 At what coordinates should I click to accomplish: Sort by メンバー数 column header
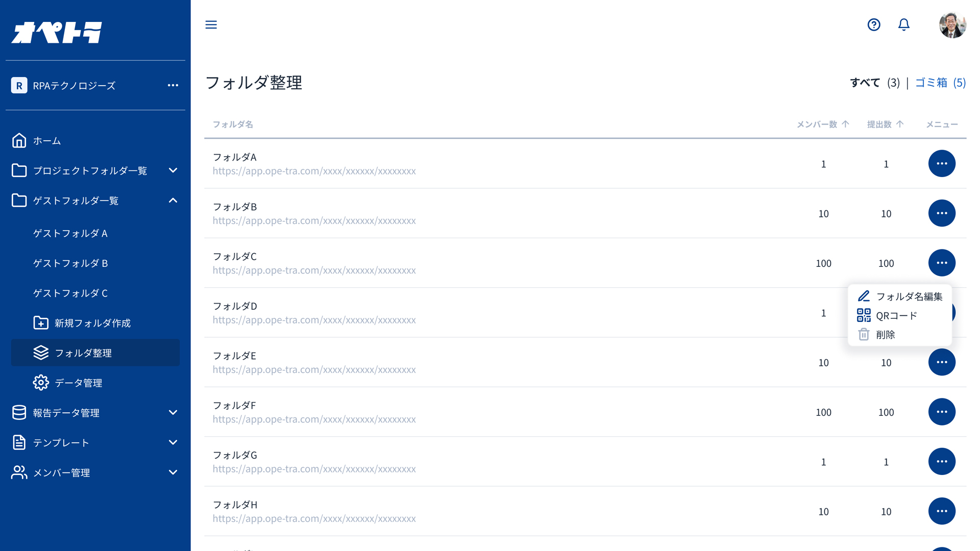point(822,124)
